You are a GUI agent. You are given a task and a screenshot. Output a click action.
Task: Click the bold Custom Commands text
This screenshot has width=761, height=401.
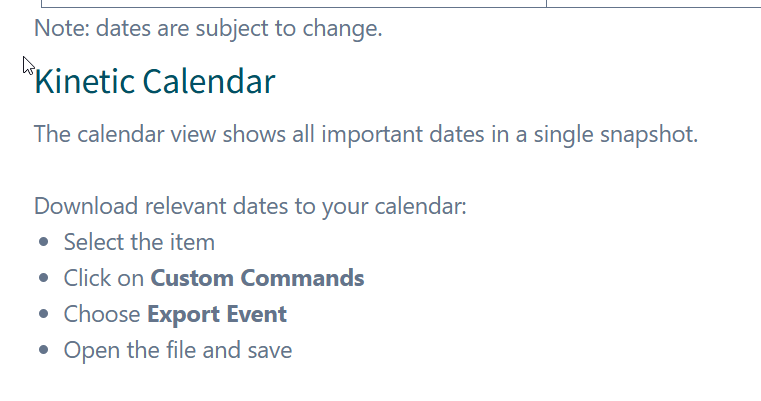[x=257, y=278]
